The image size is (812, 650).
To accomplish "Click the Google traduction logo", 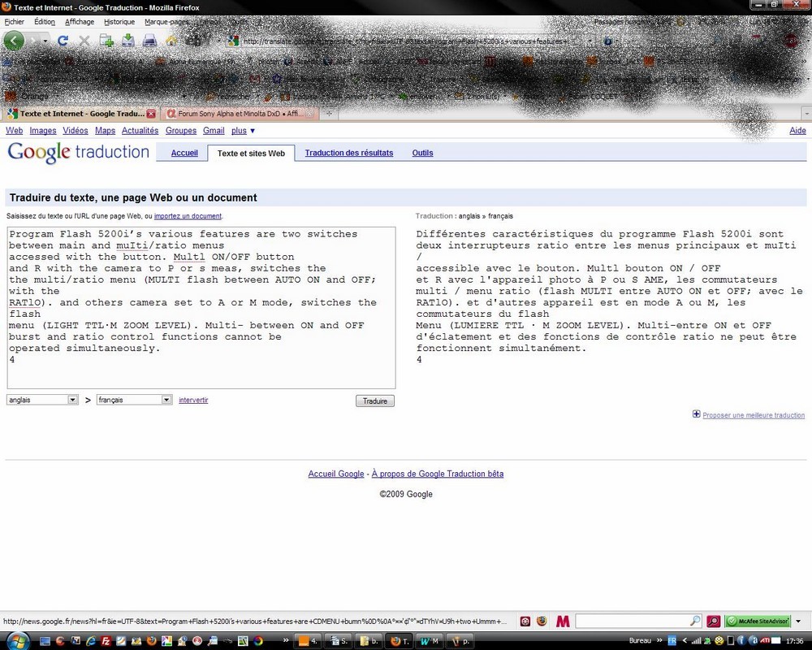I will point(78,152).
